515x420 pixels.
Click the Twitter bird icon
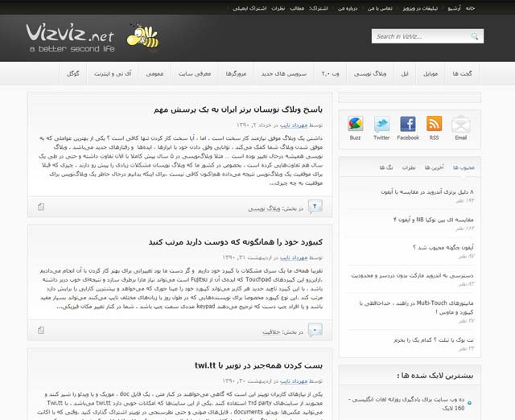click(381, 124)
